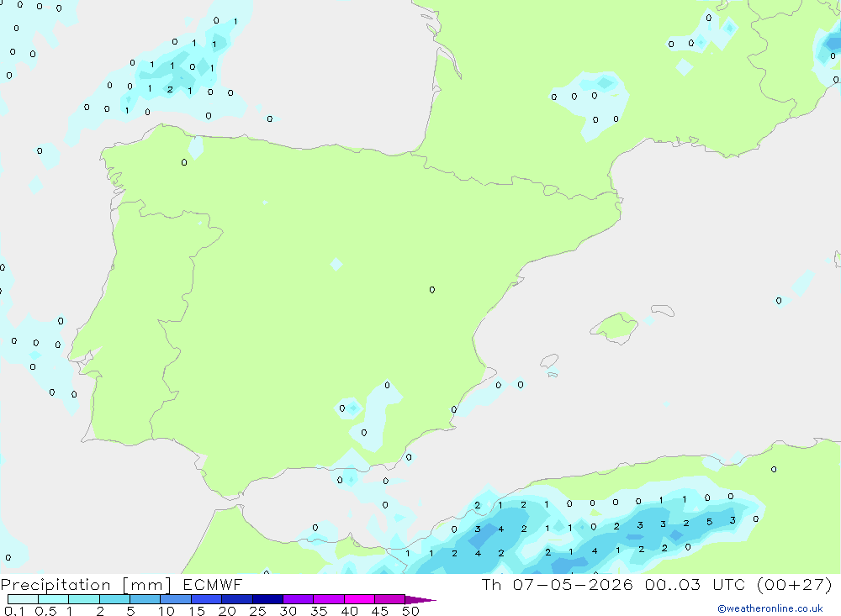Click the 'Th 07-05-2026' date text

click(x=558, y=584)
